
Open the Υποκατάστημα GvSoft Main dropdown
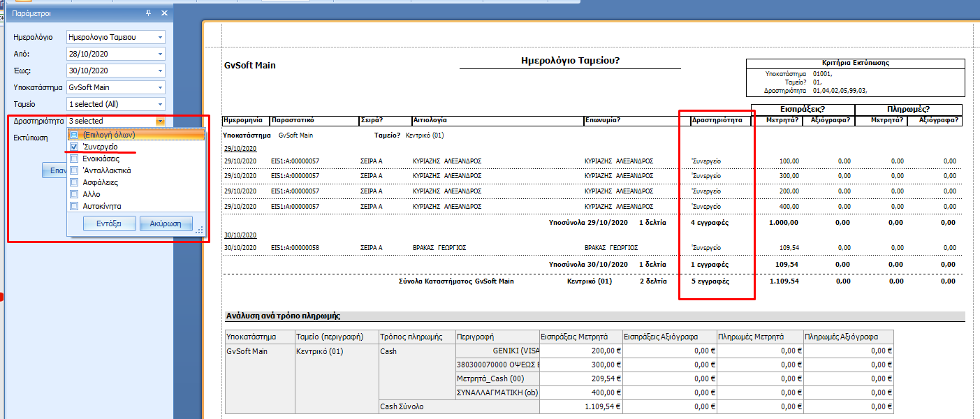160,87
